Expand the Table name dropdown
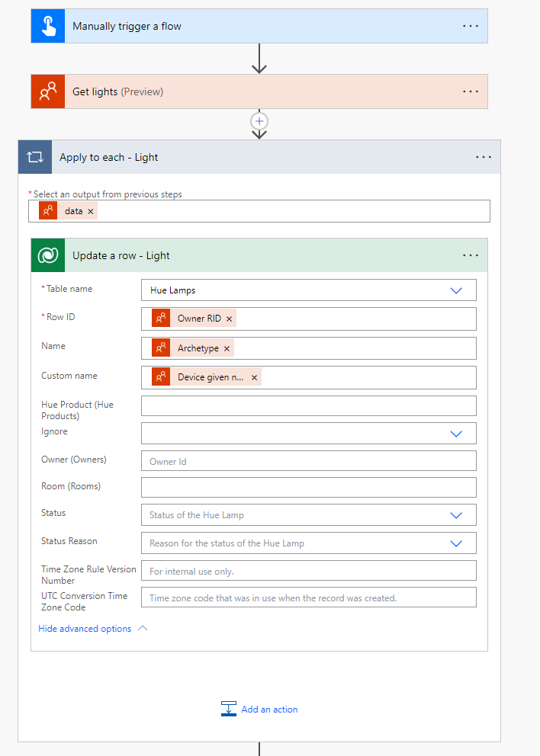 click(x=456, y=290)
